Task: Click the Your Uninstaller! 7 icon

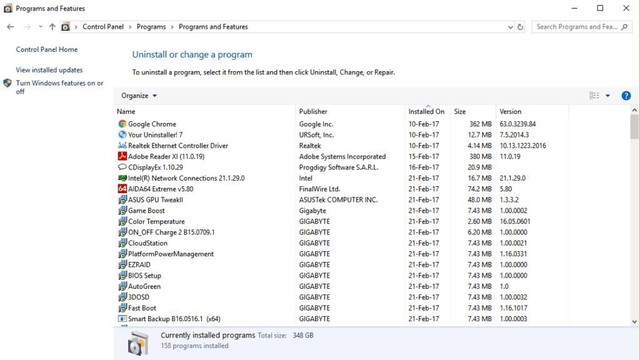Action: [x=122, y=135]
